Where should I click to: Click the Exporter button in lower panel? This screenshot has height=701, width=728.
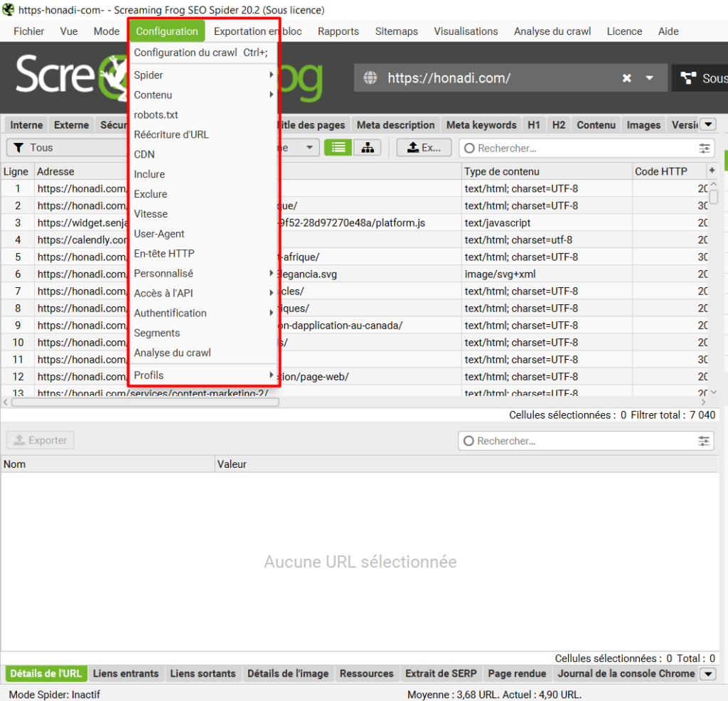coord(41,439)
